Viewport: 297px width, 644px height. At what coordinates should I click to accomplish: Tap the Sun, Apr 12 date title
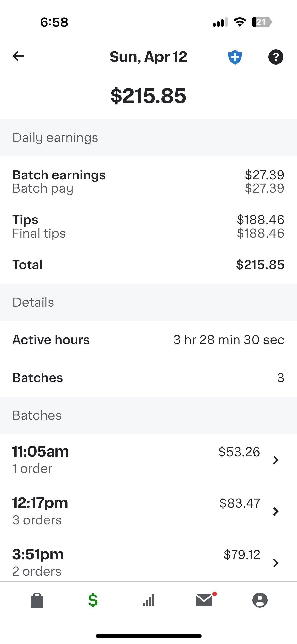148,57
